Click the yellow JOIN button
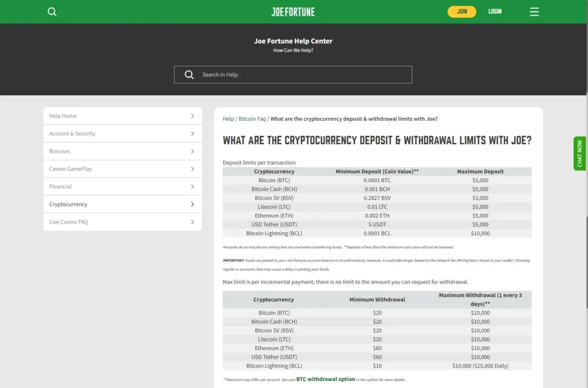This screenshot has height=388, width=588. [x=462, y=11]
